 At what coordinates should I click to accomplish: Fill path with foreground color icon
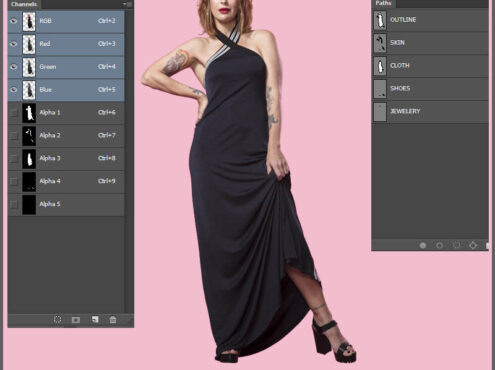423,245
